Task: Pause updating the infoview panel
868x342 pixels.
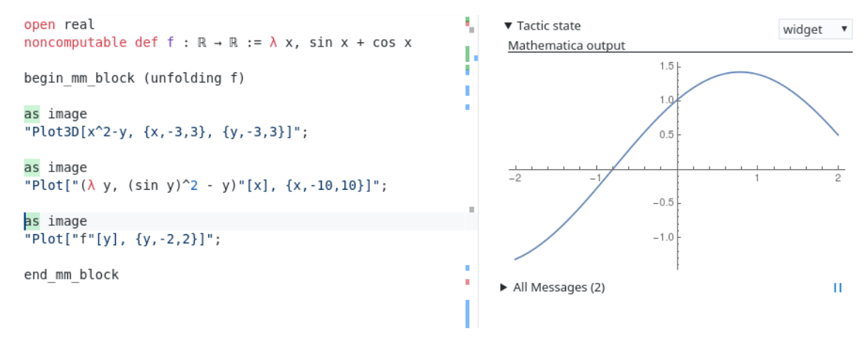Action: 837,288
